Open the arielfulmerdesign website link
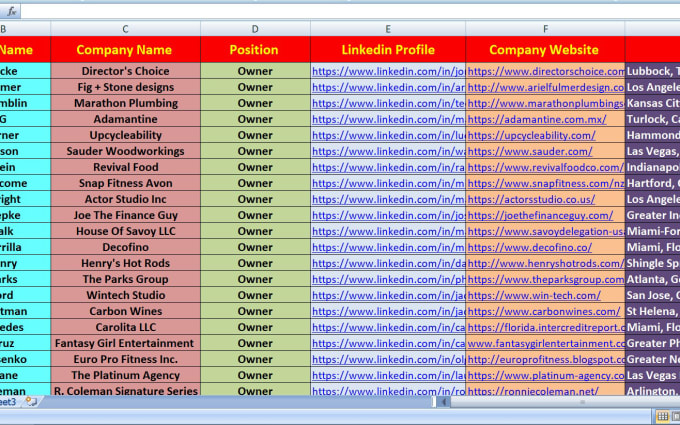 546,87
